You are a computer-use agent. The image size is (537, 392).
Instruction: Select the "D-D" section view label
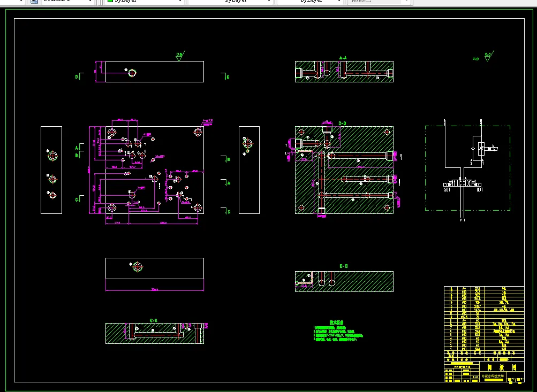[342, 123]
